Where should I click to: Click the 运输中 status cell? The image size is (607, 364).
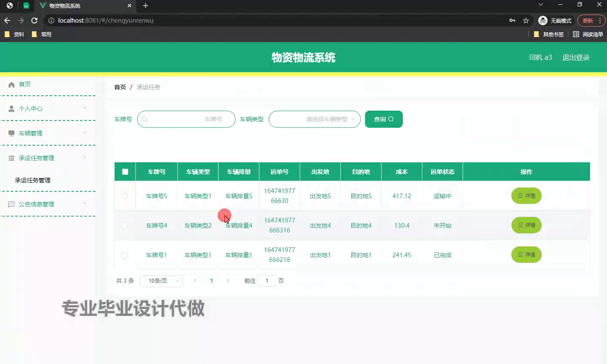[443, 196]
